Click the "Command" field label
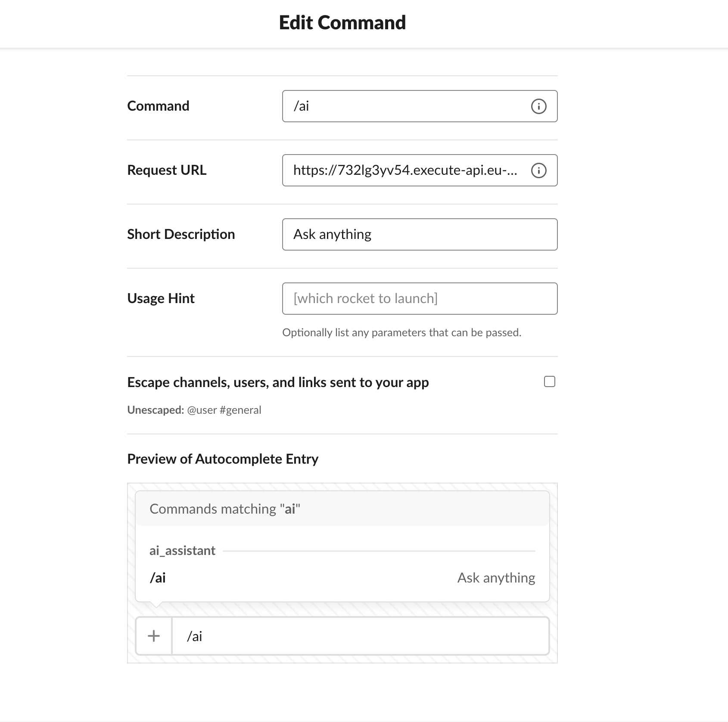This screenshot has width=728, height=722. tap(158, 106)
